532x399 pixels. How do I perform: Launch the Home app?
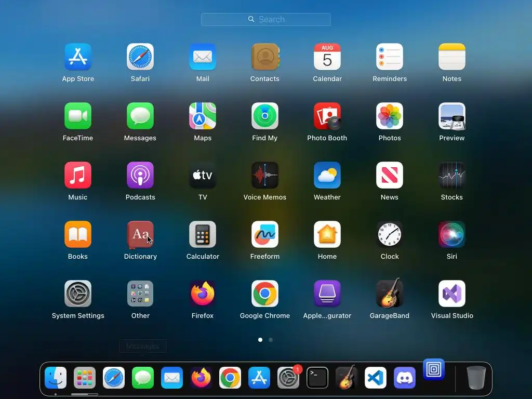click(x=327, y=234)
